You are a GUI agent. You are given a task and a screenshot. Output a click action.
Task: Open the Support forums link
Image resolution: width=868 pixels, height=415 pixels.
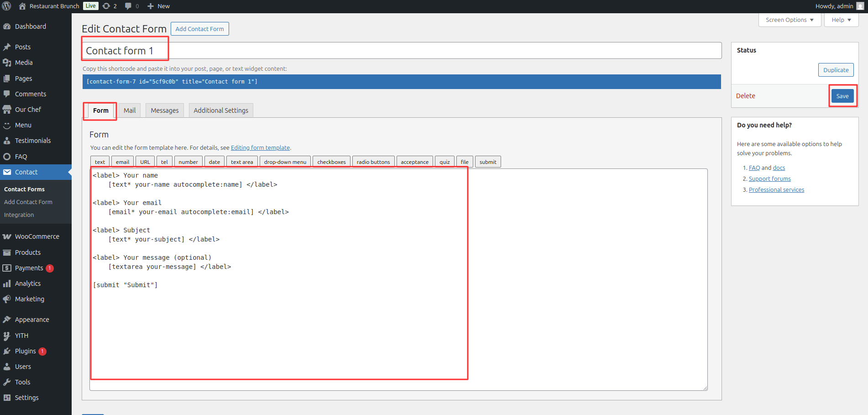(x=769, y=179)
